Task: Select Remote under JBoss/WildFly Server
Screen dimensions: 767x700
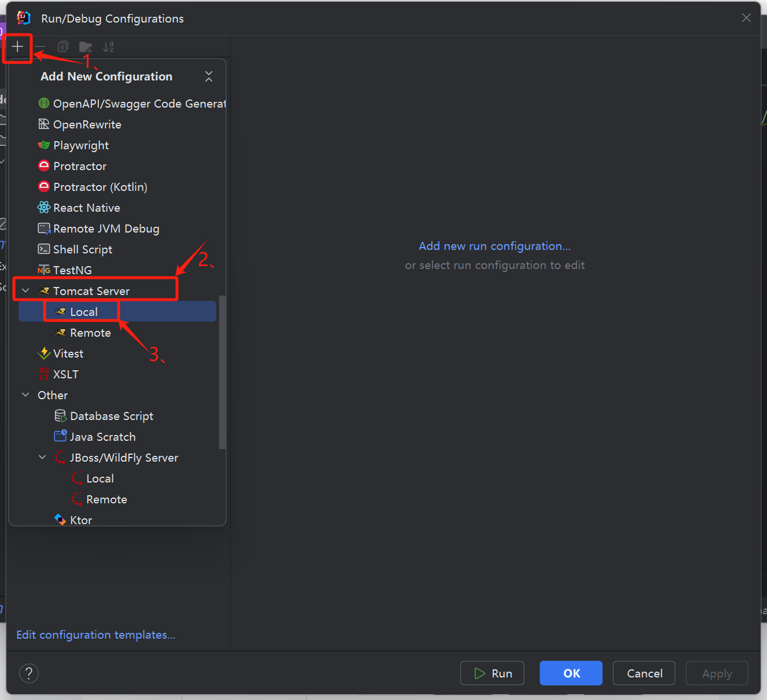Action: pyautogui.click(x=117, y=499)
